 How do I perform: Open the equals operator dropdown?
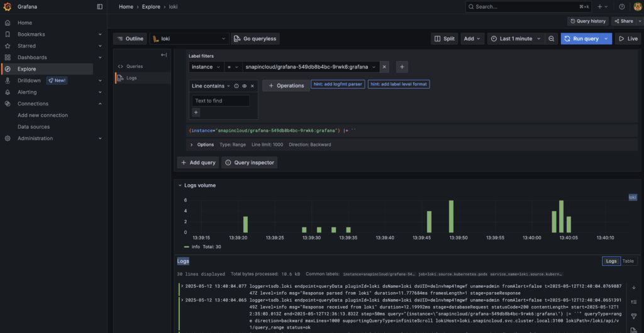click(x=233, y=67)
